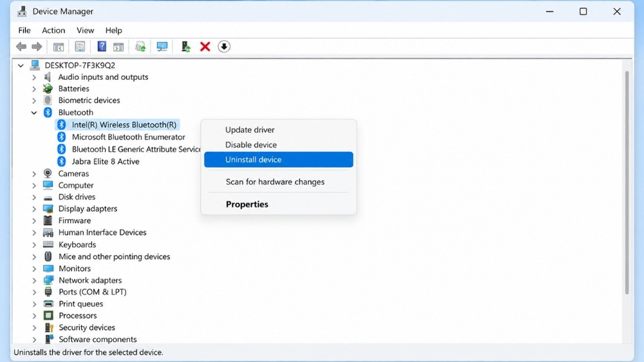This screenshot has width=644, height=362.
Task: Select the Security devices tree label
Action: point(87,327)
